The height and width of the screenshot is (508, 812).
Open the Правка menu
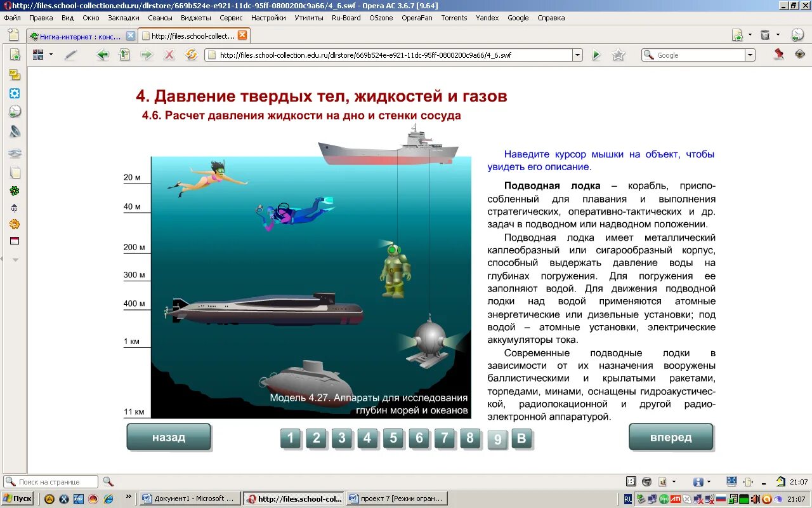pyautogui.click(x=41, y=18)
